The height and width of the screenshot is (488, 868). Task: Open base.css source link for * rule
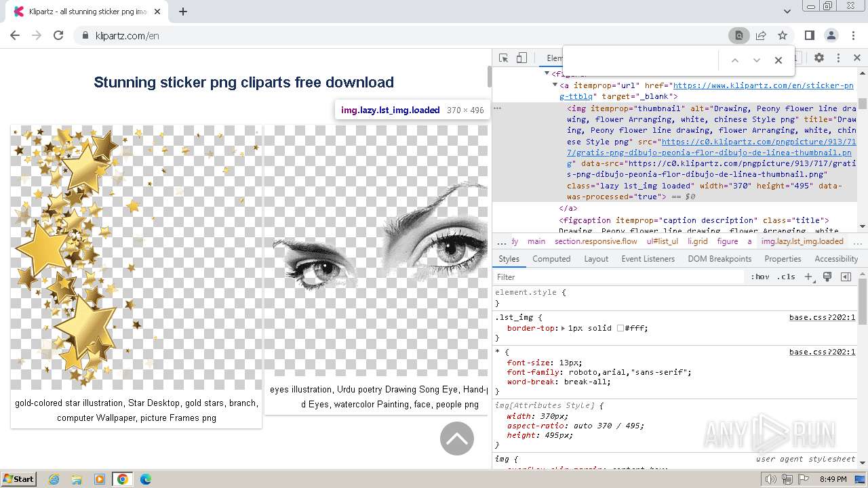pyautogui.click(x=822, y=352)
